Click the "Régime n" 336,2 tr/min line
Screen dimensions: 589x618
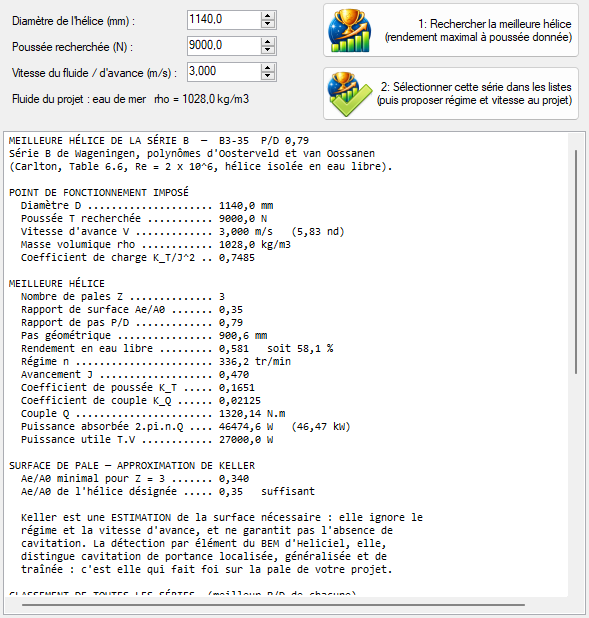156,361
